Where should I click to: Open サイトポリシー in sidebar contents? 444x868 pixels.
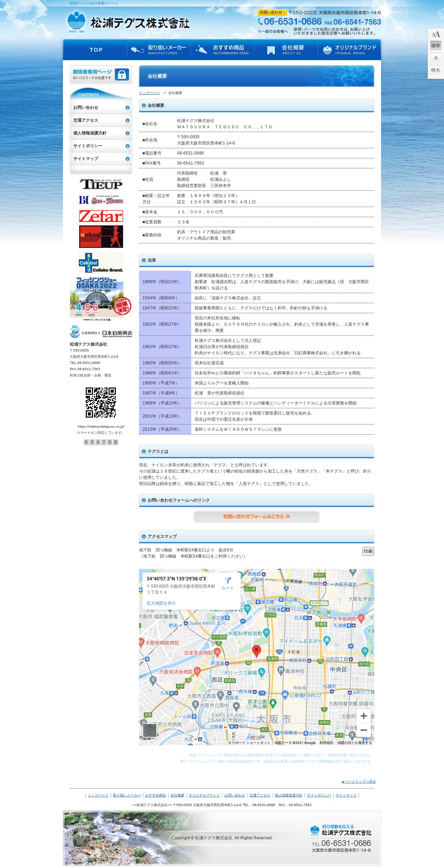pyautogui.click(x=101, y=146)
